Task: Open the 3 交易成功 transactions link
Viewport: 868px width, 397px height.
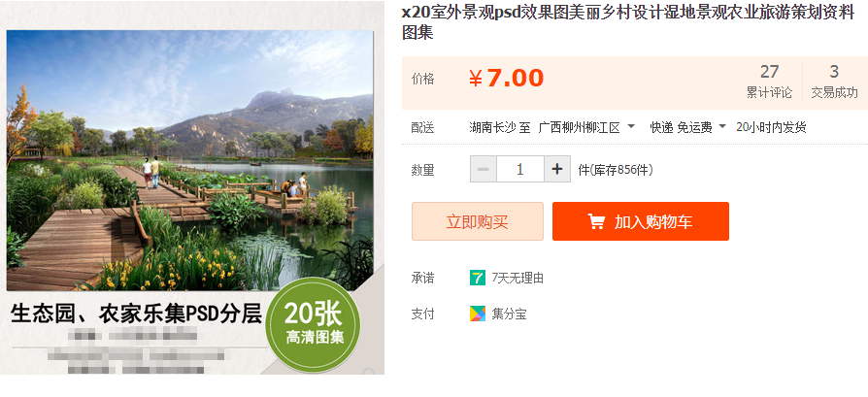Action: [834, 82]
